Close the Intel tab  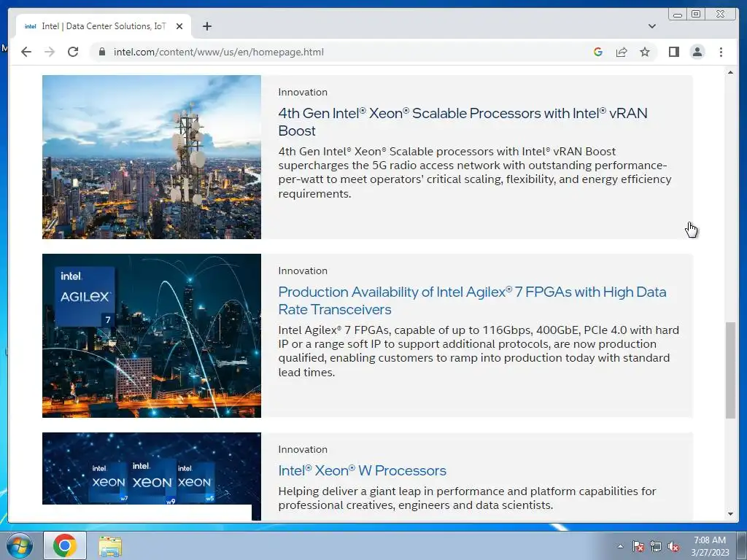pos(179,26)
